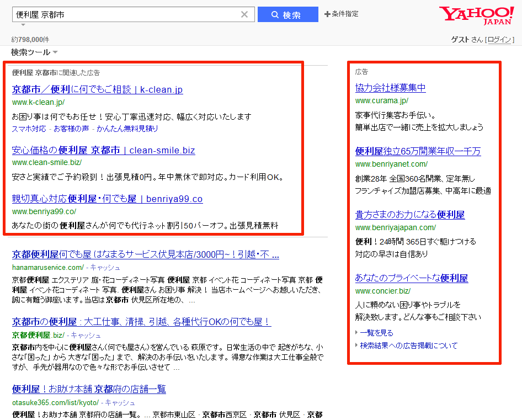The height and width of the screenshot is (420, 522).
Task: Click the Yahoo! JAPAN logo
Action: 477,15
